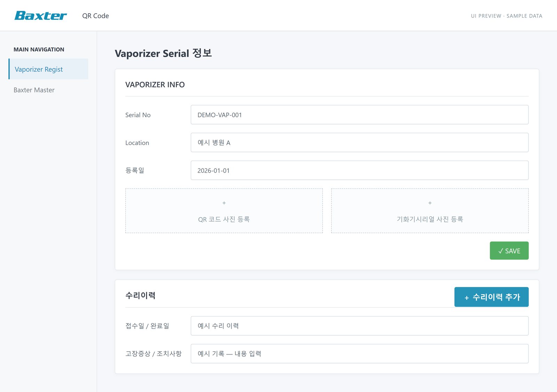This screenshot has width=557, height=392.
Task: Click the 고장증상 / 조치사항 input field
Action: click(360, 354)
